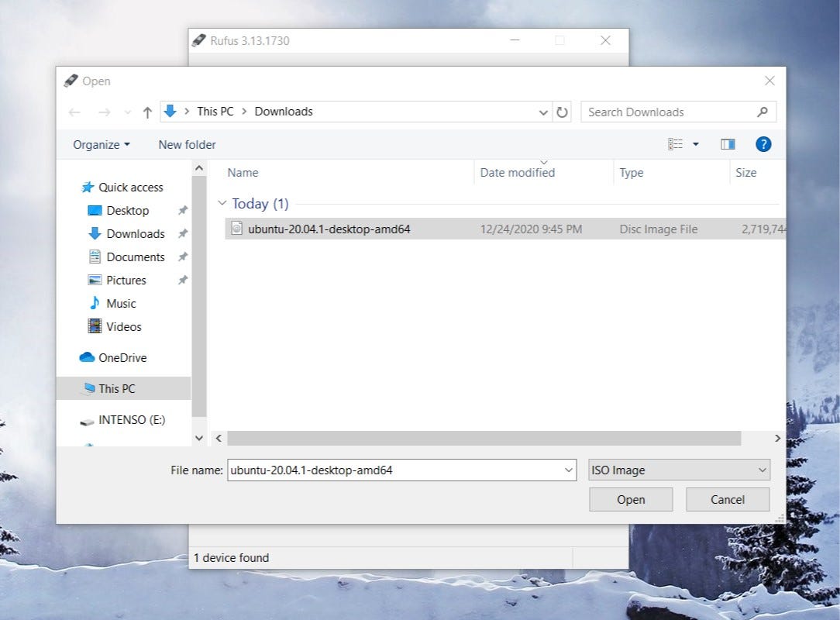840x620 pixels.
Task: Select the INTENSO (E:) drive
Action: click(131, 419)
